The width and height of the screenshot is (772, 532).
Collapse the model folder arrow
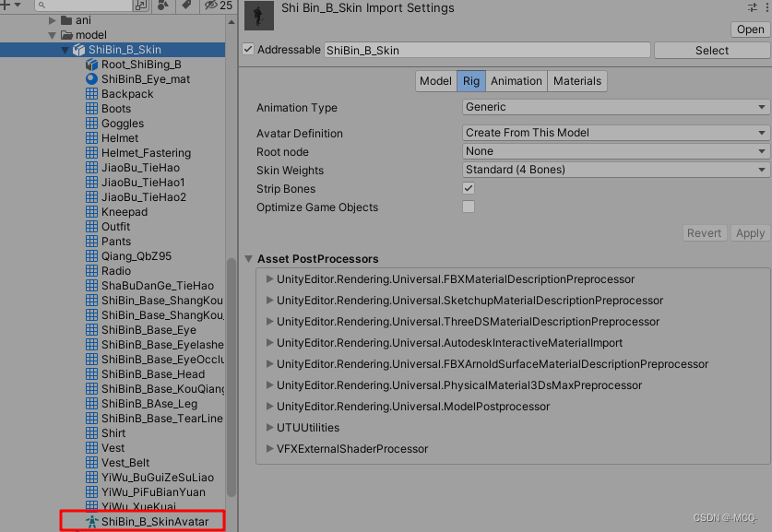[53, 35]
